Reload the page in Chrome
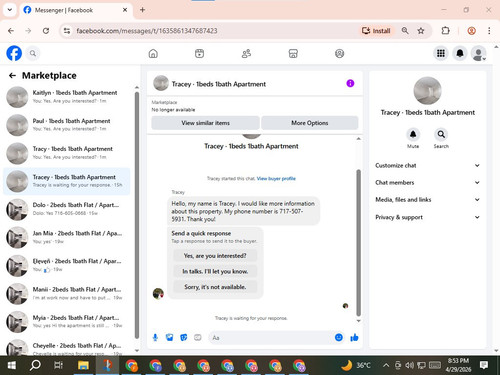500x375 pixels. click(x=46, y=31)
